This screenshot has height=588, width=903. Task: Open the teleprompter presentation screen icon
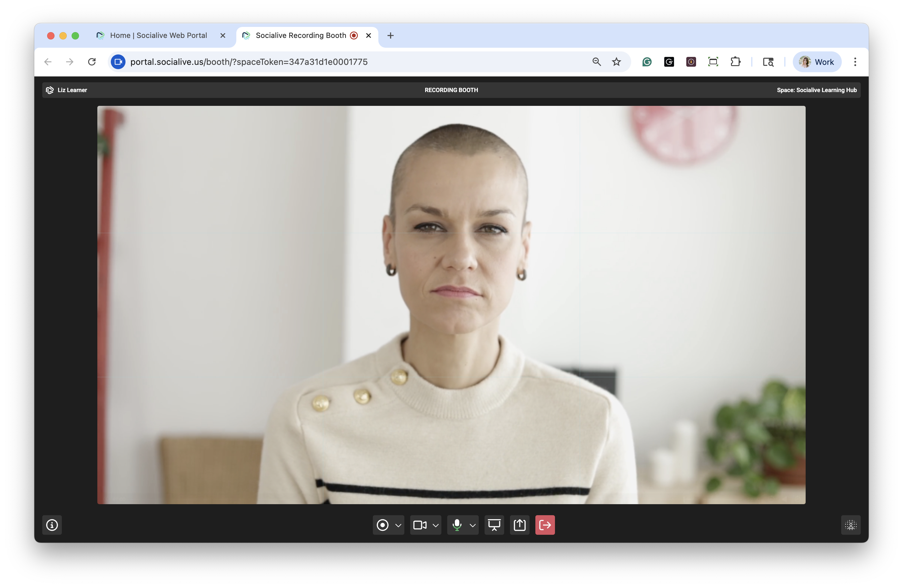494,525
